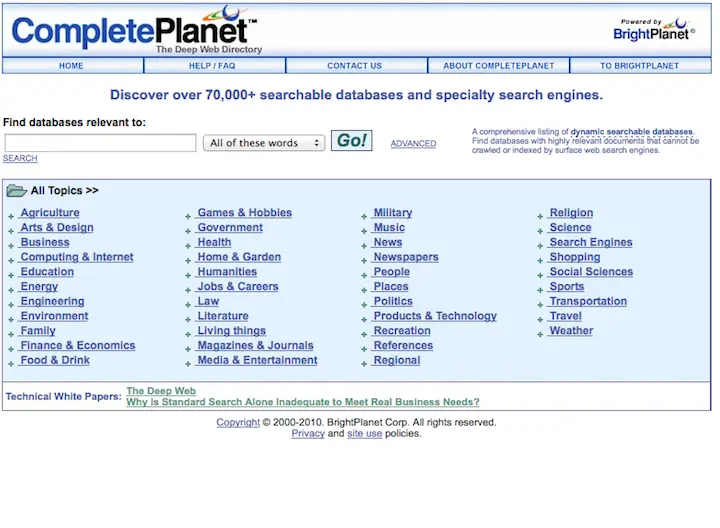The width and height of the screenshot is (720, 528).
Task: Click the plus icon beside Media & Entertainment
Action: [188, 362]
